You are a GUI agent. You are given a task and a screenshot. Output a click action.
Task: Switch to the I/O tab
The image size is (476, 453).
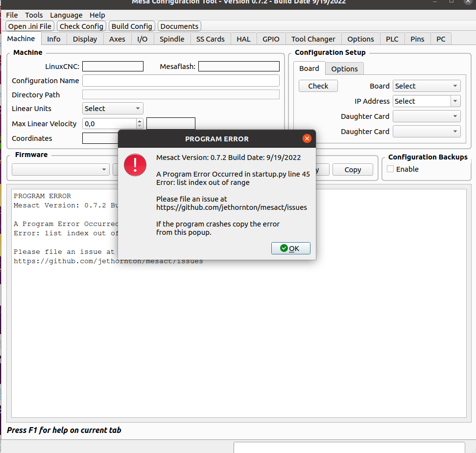pos(143,39)
